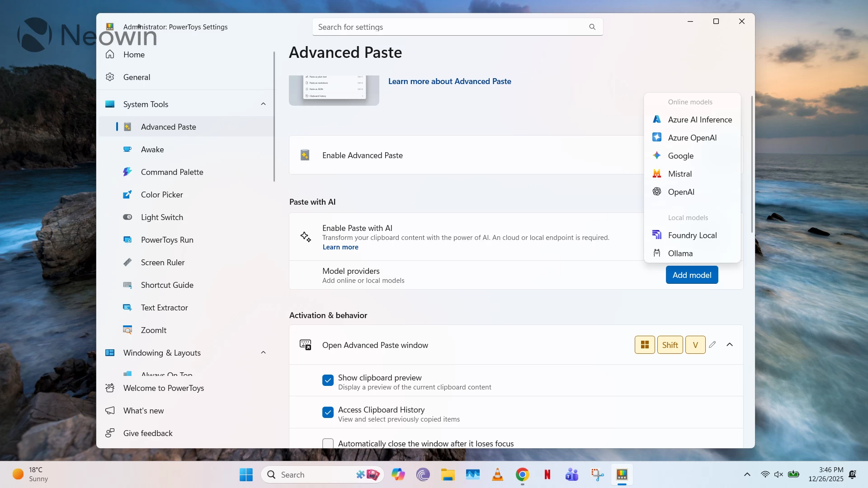
Task: Click the 'Online models' header in the flyout
Action: pyautogui.click(x=690, y=102)
